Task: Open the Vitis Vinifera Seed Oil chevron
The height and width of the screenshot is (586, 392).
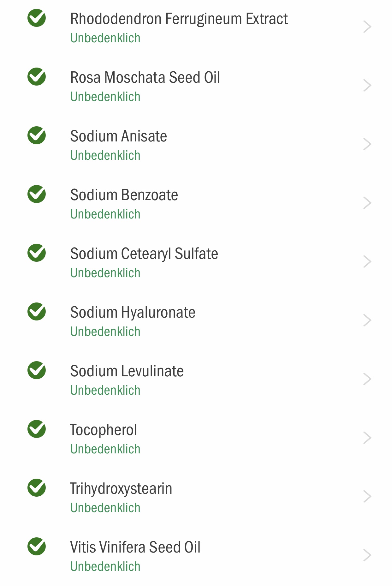Action: [367, 555]
